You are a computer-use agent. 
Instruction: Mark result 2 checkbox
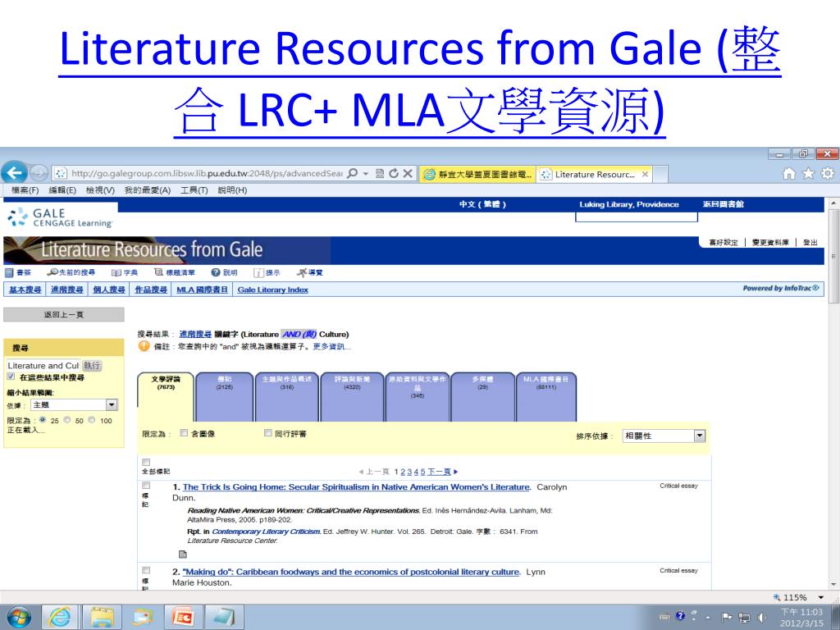(x=146, y=571)
